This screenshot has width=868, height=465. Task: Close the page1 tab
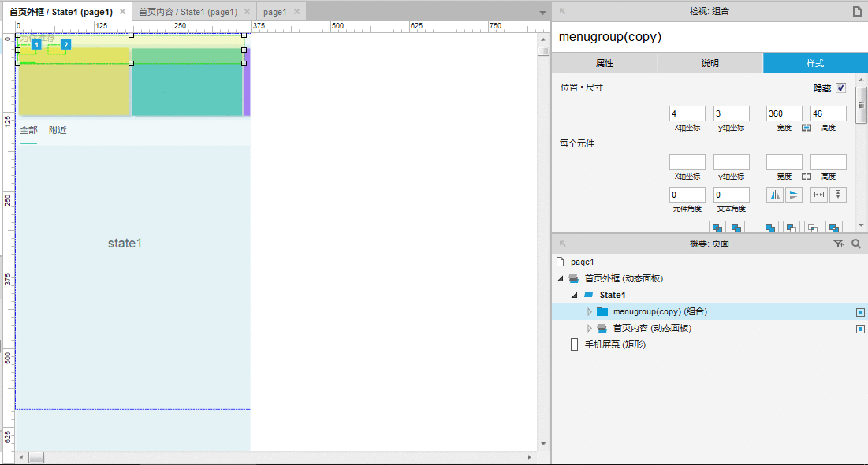coord(296,12)
